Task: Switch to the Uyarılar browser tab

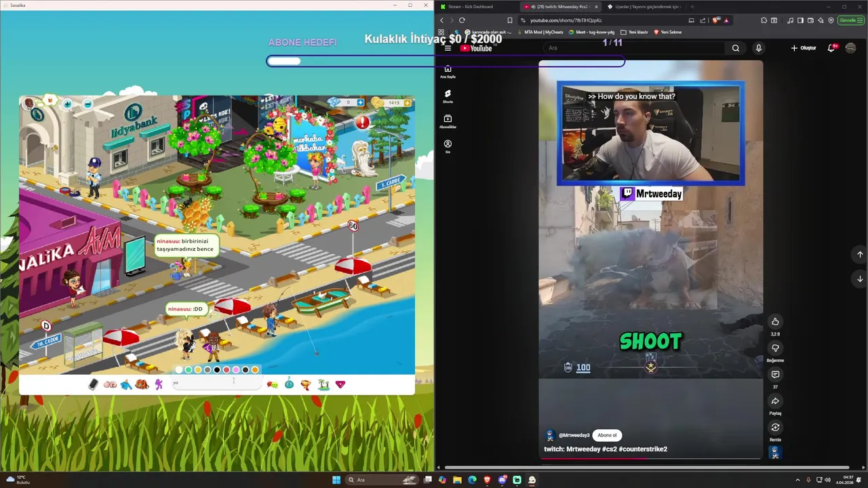Action: [x=643, y=7]
